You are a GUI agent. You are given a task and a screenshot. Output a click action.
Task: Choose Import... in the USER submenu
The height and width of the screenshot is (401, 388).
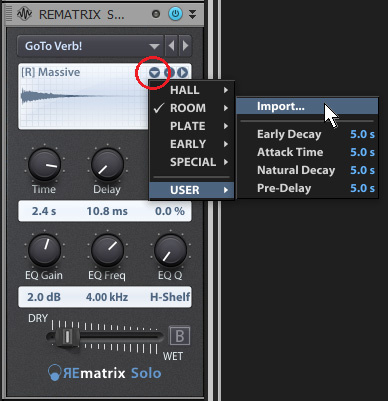coord(307,106)
